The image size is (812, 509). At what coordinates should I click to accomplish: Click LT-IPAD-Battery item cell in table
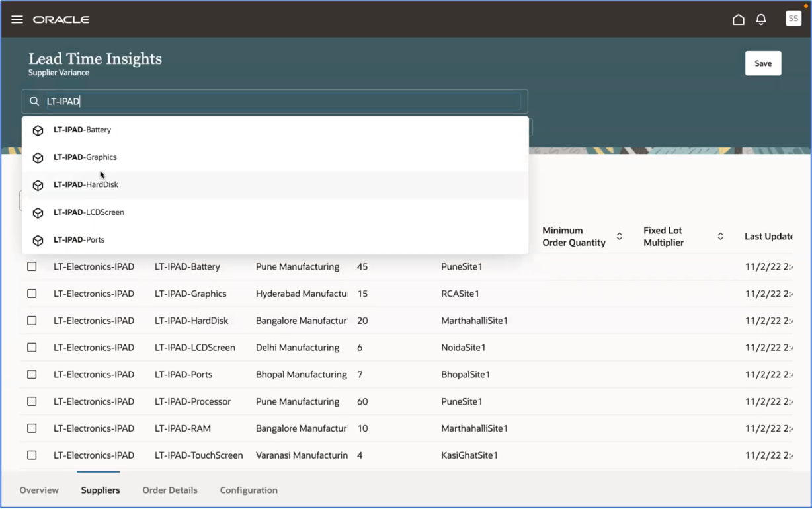pyautogui.click(x=187, y=266)
